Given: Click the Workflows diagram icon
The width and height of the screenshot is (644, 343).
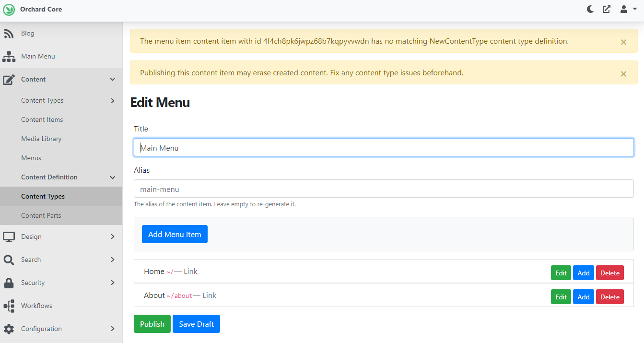Looking at the screenshot, I should [9, 306].
